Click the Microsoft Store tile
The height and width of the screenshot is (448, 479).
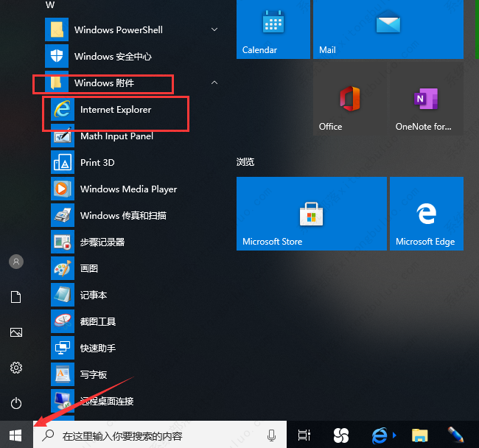click(x=311, y=214)
